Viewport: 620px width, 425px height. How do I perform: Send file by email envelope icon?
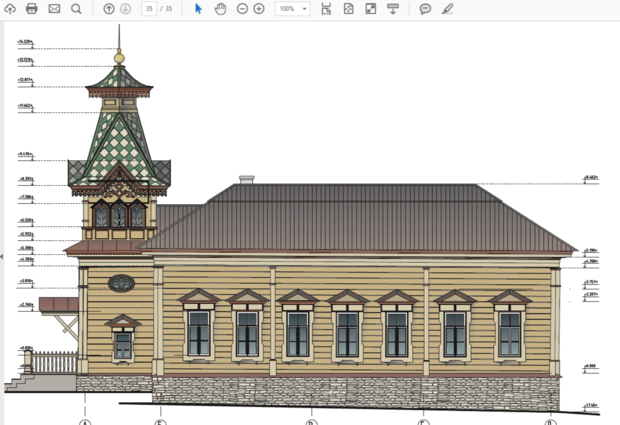(54, 8)
